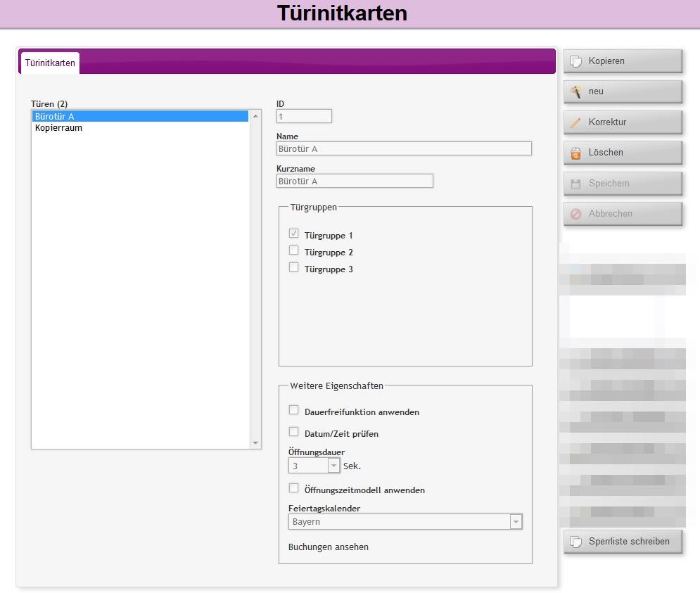Click the icon on Sperrliste schreiben button

[576, 542]
